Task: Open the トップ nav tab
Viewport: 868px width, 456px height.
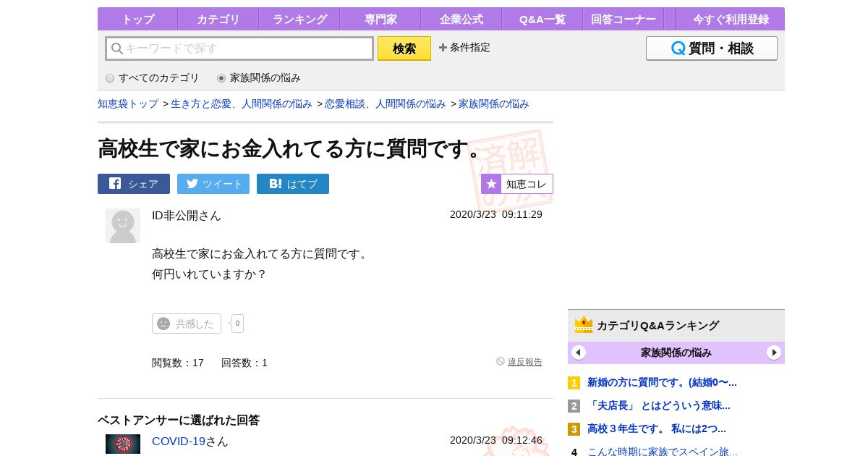Action: [137, 20]
